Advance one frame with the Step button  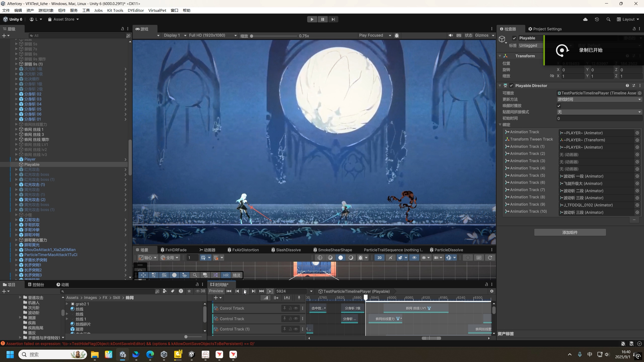coord(333,19)
